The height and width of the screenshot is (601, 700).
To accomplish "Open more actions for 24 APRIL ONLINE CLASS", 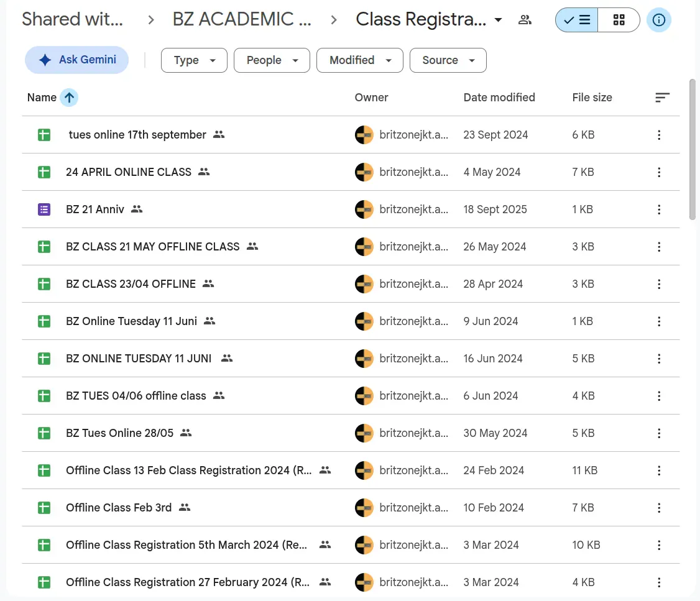I will [659, 172].
